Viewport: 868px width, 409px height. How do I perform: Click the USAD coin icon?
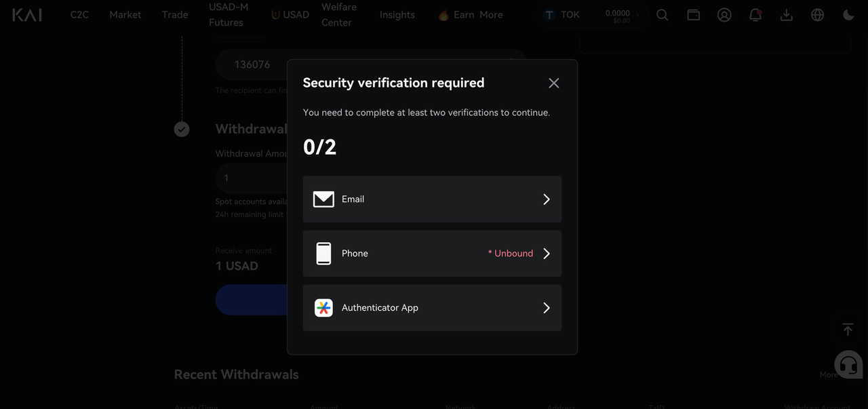275,15
